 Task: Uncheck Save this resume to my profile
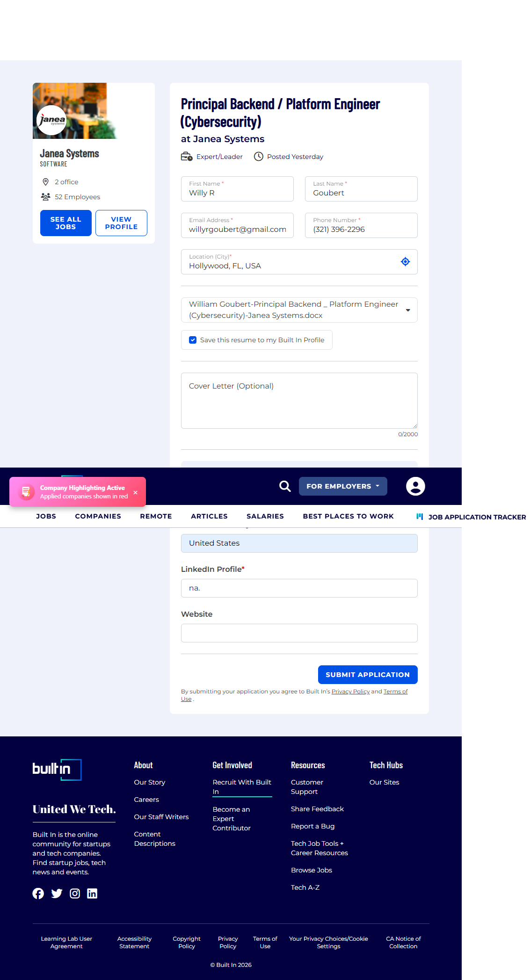click(193, 340)
